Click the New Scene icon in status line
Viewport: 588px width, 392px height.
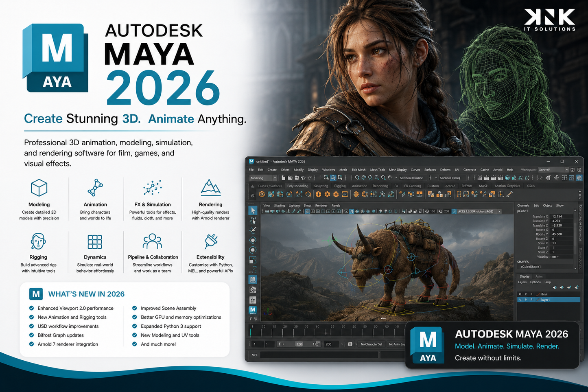pos(284,178)
